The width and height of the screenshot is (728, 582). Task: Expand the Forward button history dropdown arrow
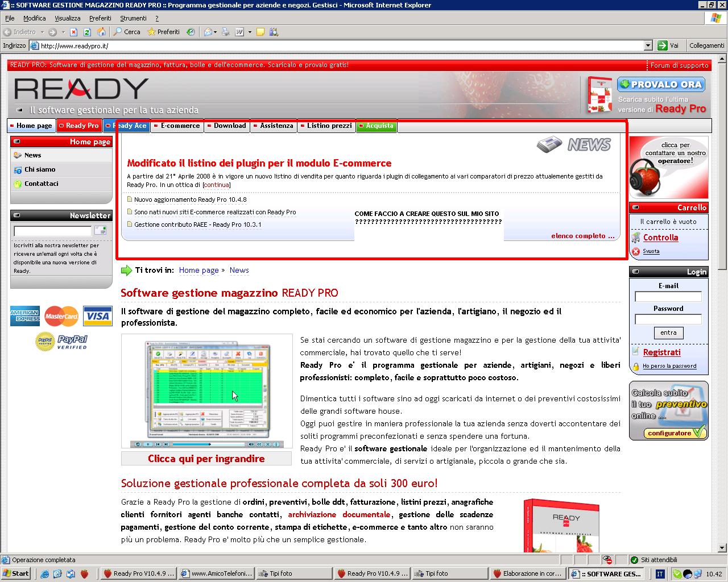pyautogui.click(x=63, y=32)
